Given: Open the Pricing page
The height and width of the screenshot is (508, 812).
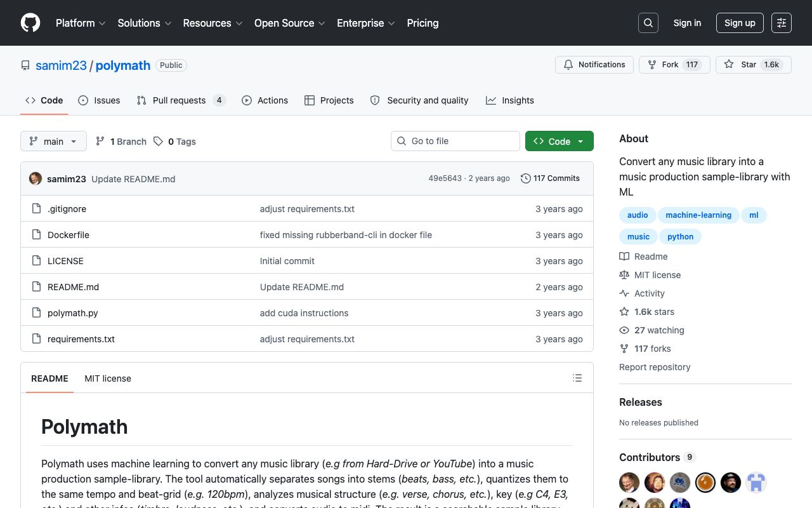Looking at the screenshot, I should point(422,23).
